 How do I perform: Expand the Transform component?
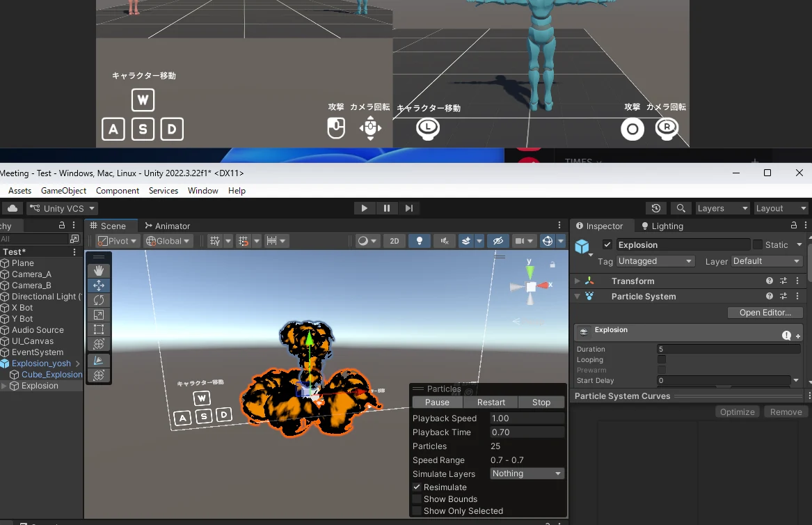click(x=578, y=281)
